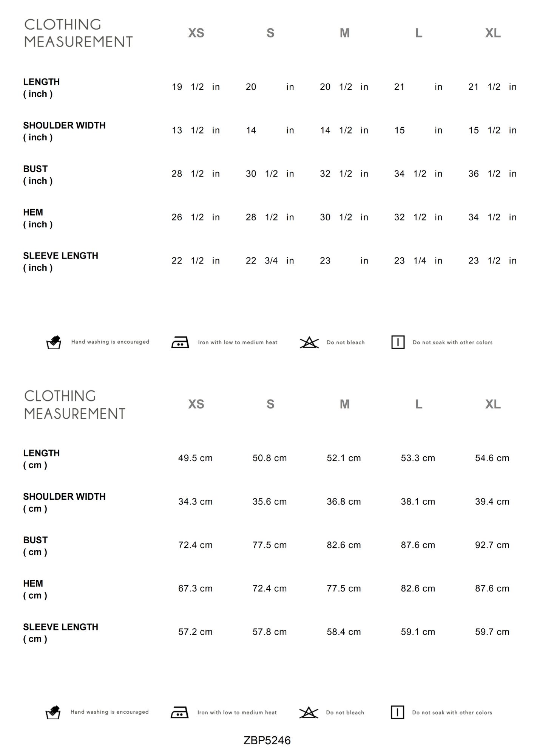Select the XL size header in the cm chart
Image resolution: width=534 pixels, height=756 pixels.
pyautogui.click(x=493, y=404)
